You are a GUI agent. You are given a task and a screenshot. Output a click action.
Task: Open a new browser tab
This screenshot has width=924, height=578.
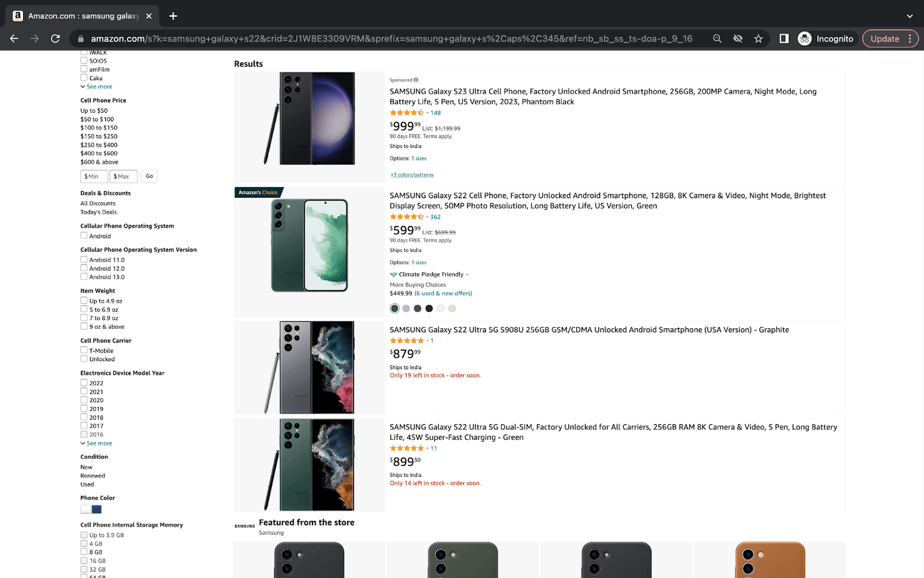[x=173, y=16]
